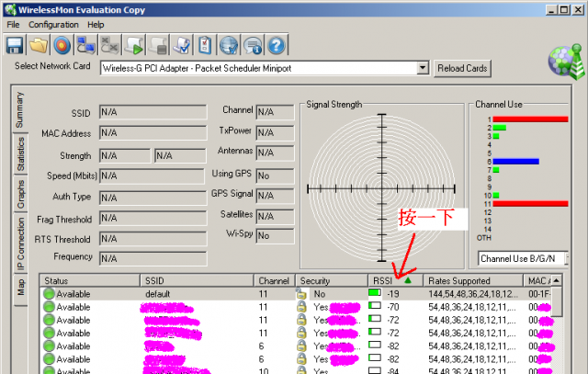Screen dimensions: 588x374
Task: Click signal bar icon for RSSI -70
Action: point(375,305)
